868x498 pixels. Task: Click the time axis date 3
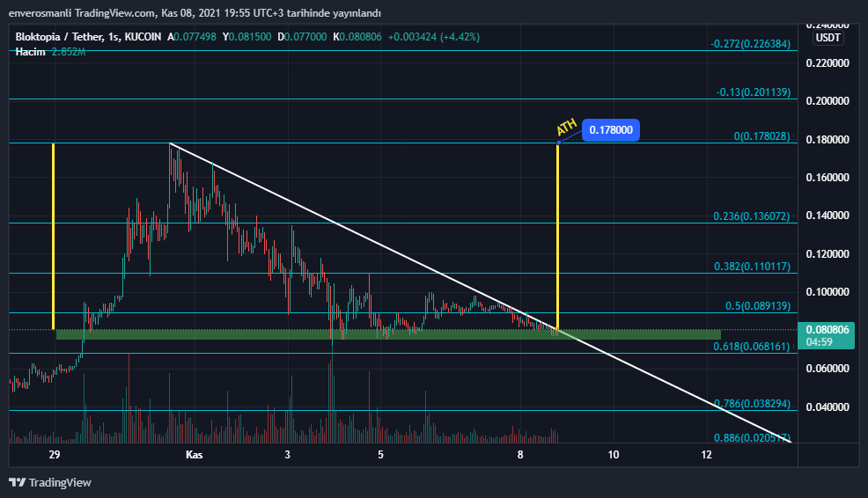pos(287,455)
